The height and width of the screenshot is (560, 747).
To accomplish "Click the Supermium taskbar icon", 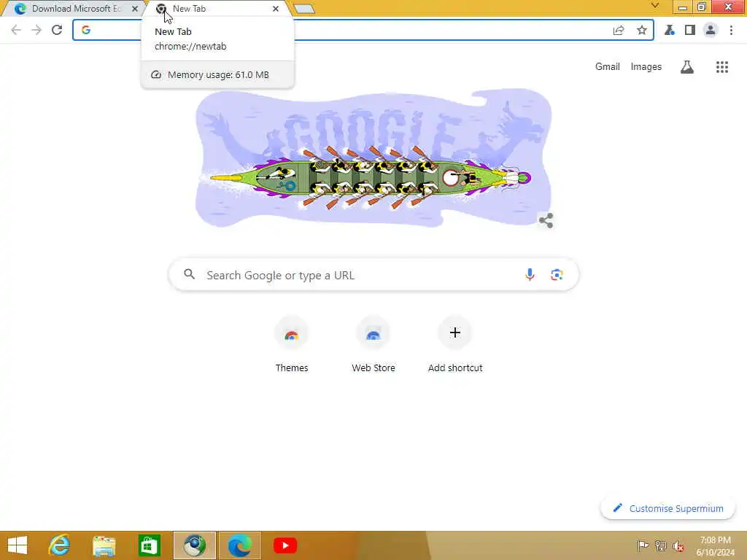I will (x=194, y=545).
